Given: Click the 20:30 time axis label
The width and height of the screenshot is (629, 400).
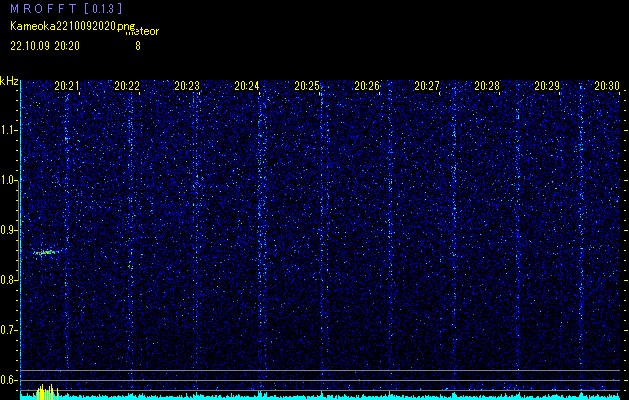Looking at the screenshot, I should tap(607, 85).
